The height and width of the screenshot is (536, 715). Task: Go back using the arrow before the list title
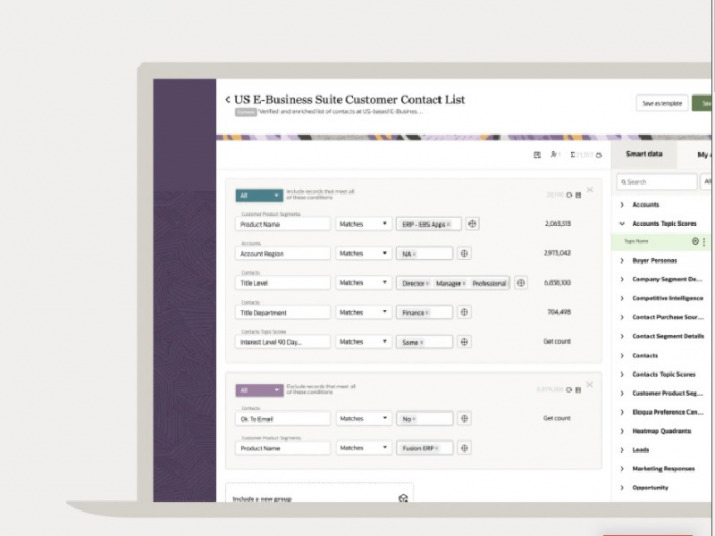click(x=228, y=99)
